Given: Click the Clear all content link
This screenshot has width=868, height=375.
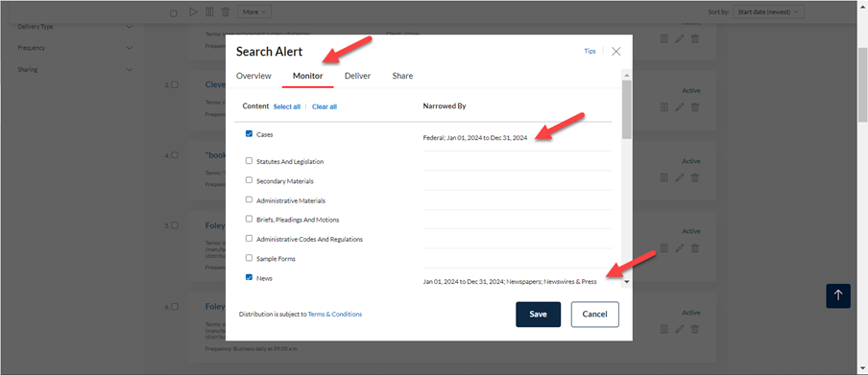Looking at the screenshot, I should tap(325, 106).
